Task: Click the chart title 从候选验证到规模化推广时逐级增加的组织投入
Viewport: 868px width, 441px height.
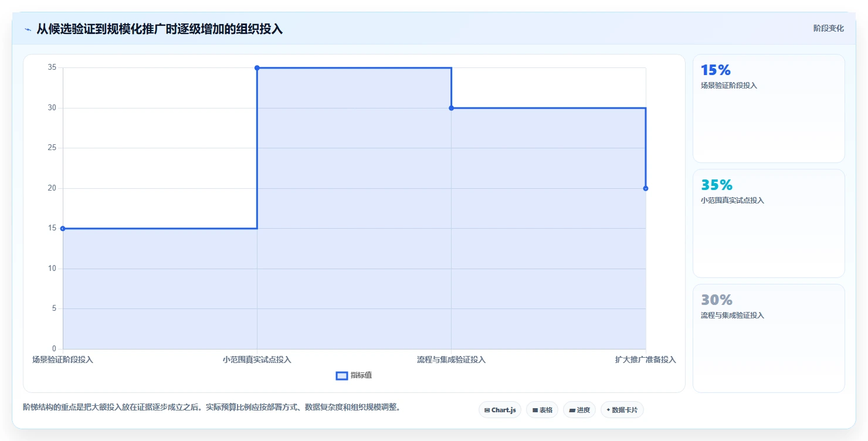Action: pos(160,29)
